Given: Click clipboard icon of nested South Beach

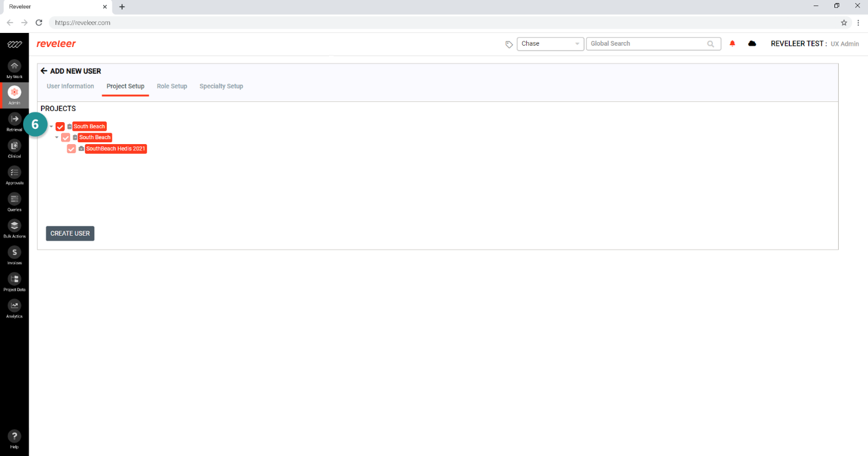Looking at the screenshot, I should (x=75, y=137).
